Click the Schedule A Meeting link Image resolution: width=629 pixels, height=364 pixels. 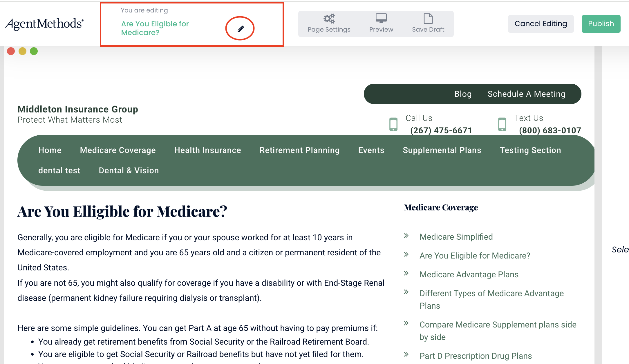(526, 94)
